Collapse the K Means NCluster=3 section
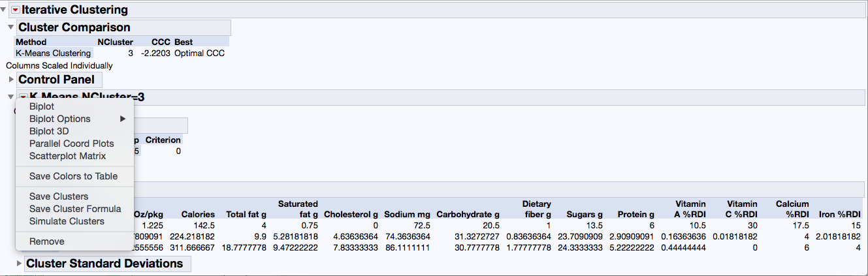Viewport: 868px width, 276px height. pos(10,97)
